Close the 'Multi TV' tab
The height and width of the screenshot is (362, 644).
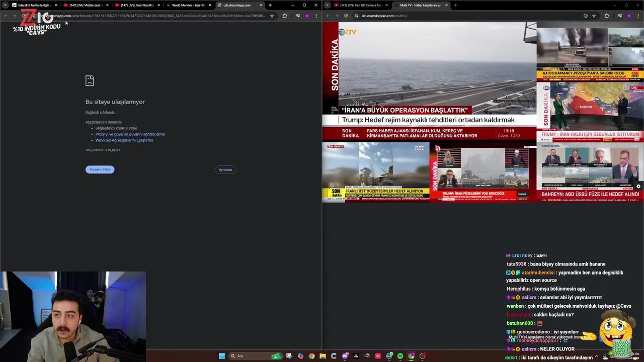pyautogui.click(x=446, y=5)
